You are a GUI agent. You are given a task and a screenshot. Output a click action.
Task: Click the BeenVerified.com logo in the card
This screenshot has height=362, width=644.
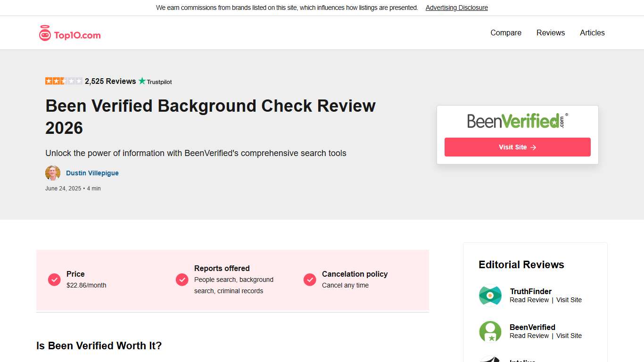coord(517,121)
